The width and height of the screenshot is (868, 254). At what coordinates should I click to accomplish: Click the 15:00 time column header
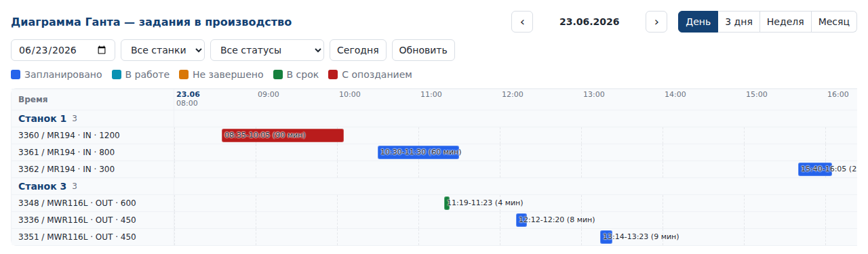(x=757, y=94)
